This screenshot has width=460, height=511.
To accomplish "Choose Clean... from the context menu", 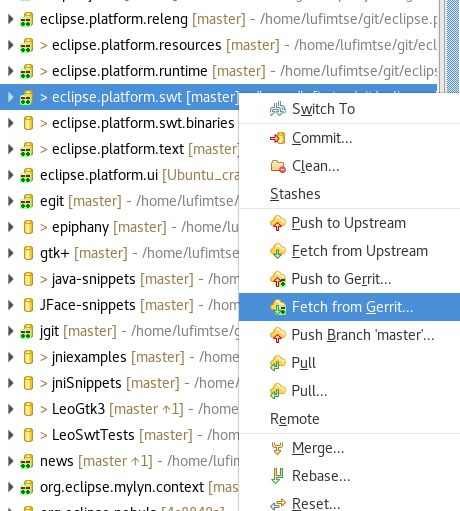I will coord(349,166).
